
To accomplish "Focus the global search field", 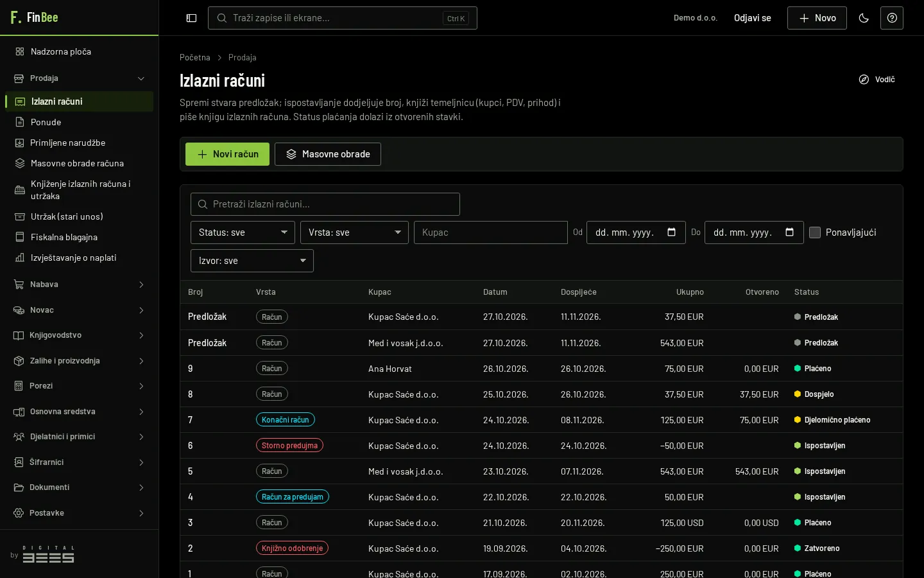I will (343, 18).
